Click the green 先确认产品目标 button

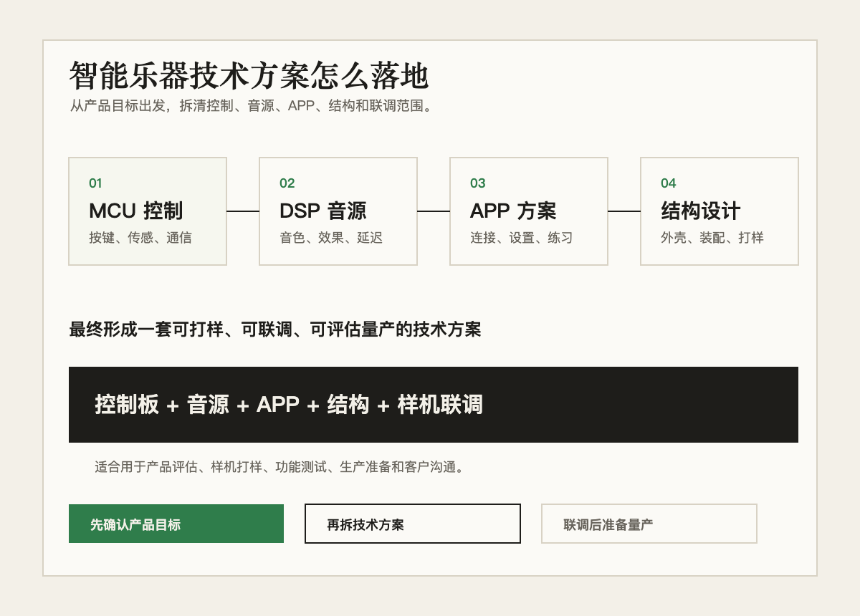click(176, 524)
